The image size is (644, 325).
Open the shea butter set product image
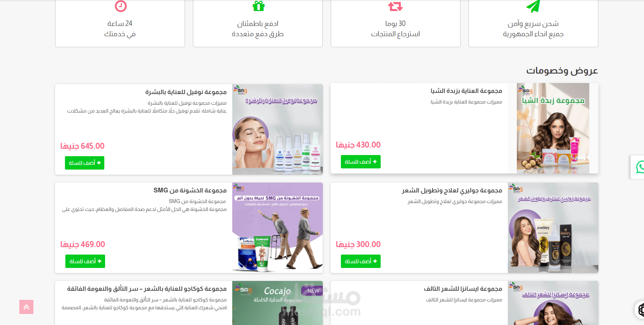[x=553, y=128]
